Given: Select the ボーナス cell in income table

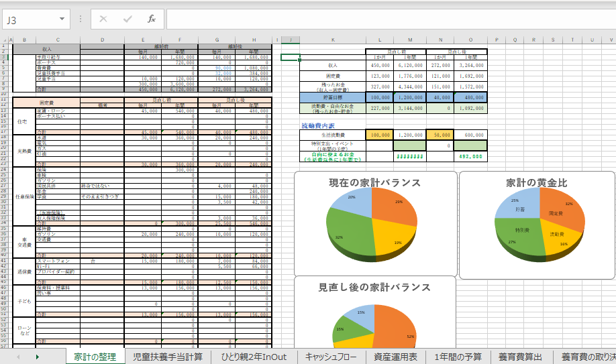Looking at the screenshot, I should click(x=58, y=62).
